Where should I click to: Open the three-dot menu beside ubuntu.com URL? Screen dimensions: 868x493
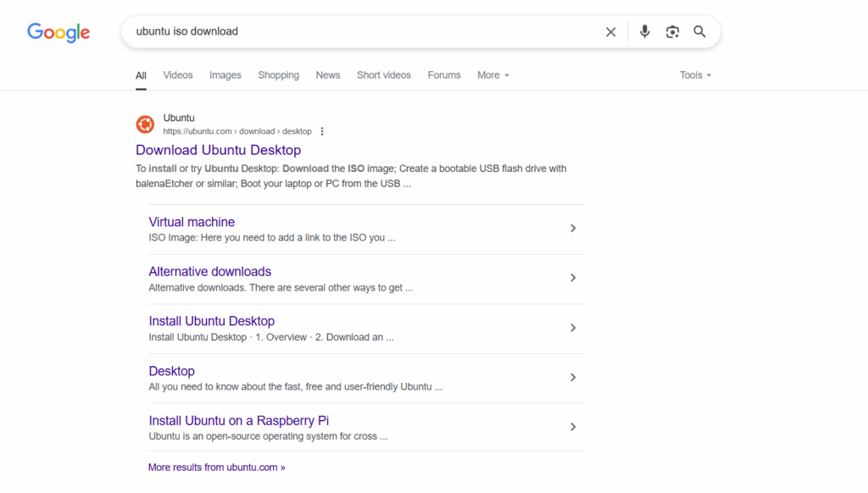[322, 131]
